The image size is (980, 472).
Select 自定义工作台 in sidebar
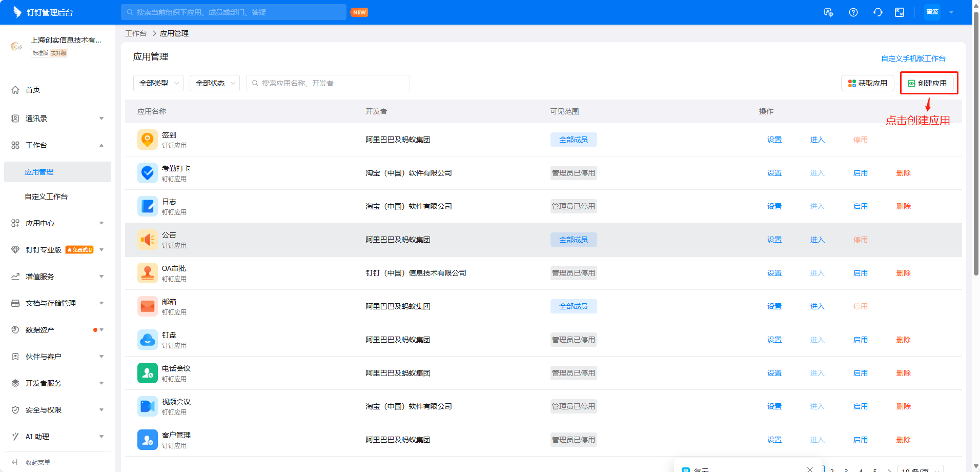click(46, 196)
